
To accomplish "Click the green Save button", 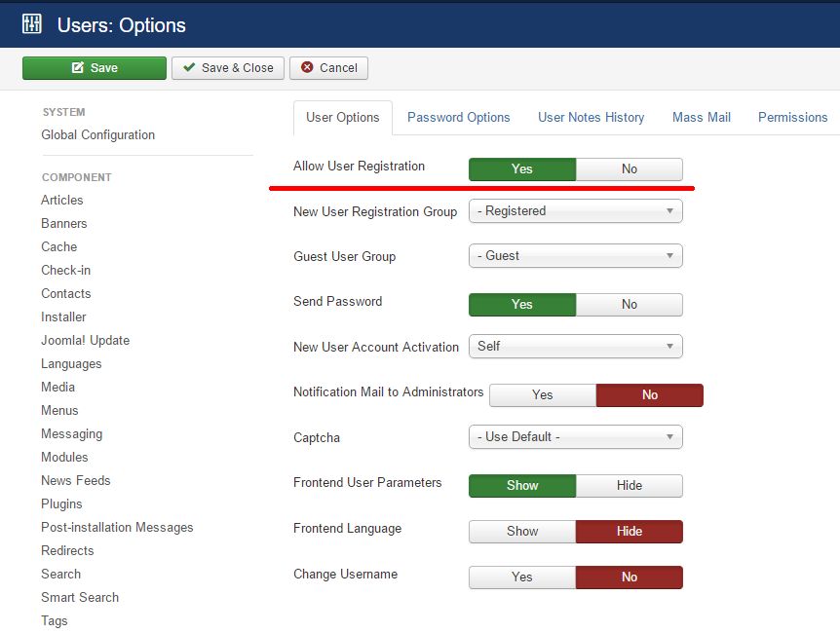I will click(95, 68).
